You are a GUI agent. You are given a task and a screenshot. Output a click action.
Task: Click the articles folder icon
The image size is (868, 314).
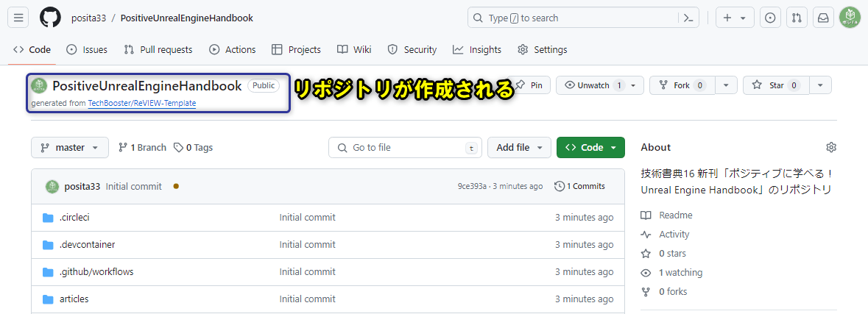48,299
